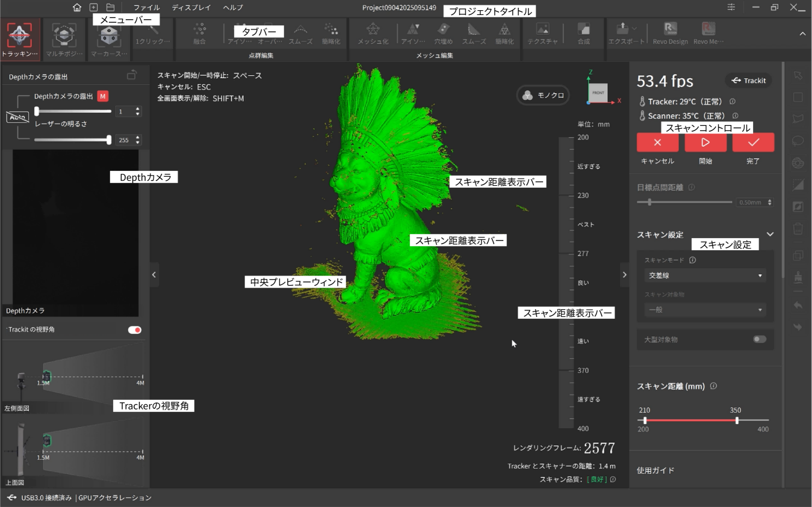Toggle the Trackit field of view switch
The image size is (812, 507).
point(135,330)
